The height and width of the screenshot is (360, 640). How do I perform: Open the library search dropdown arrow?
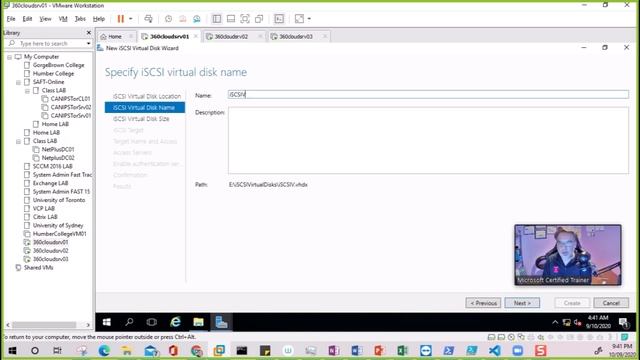[x=89, y=43]
